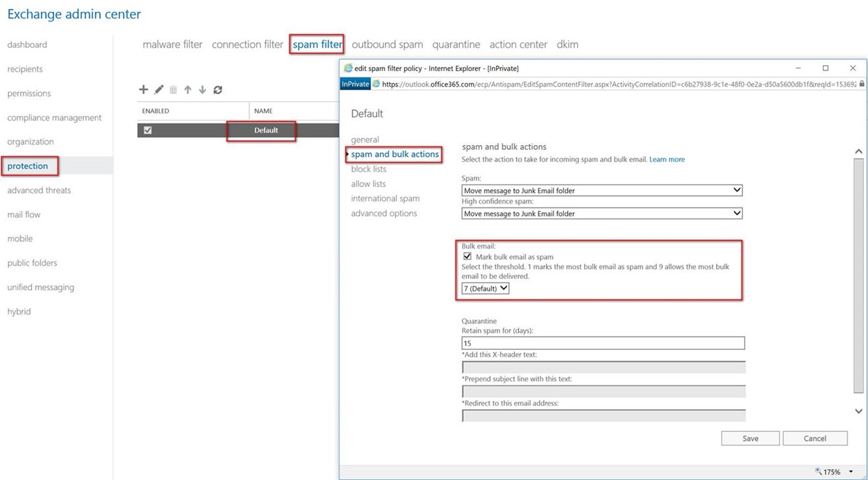
Task: Switch to connection filter tab
Action: coord(247,45)
